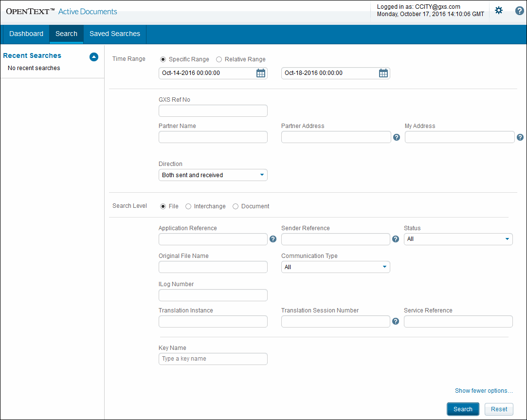The width and height of the screenshot is (527, 420).
Task: Open calendar picker for end date
Action: pyautogui.click(x=383, y=73)
